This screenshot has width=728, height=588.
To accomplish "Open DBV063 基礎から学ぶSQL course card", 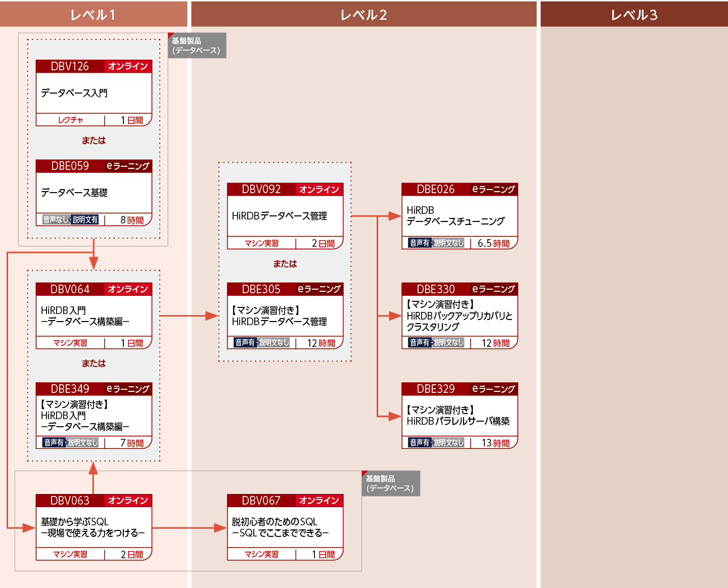I will click(x=94, y=527).
